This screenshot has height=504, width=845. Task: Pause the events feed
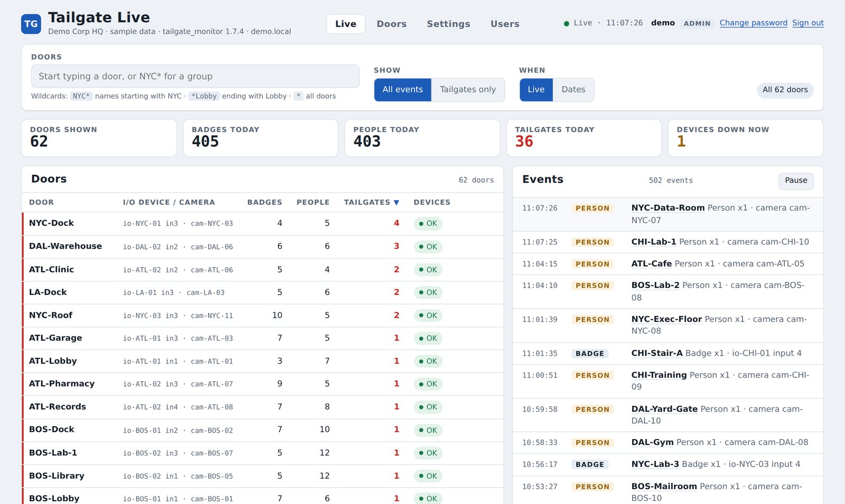[796, 180]
